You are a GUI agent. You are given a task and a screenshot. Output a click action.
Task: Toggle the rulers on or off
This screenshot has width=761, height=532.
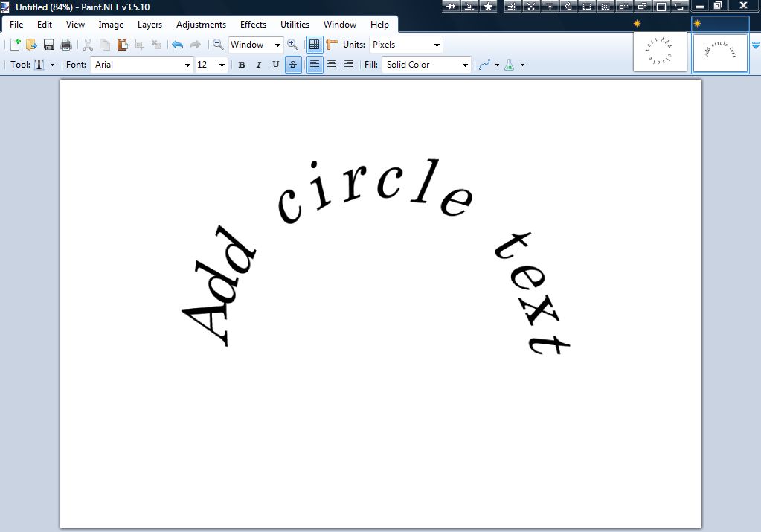click(x=331, y=44)
